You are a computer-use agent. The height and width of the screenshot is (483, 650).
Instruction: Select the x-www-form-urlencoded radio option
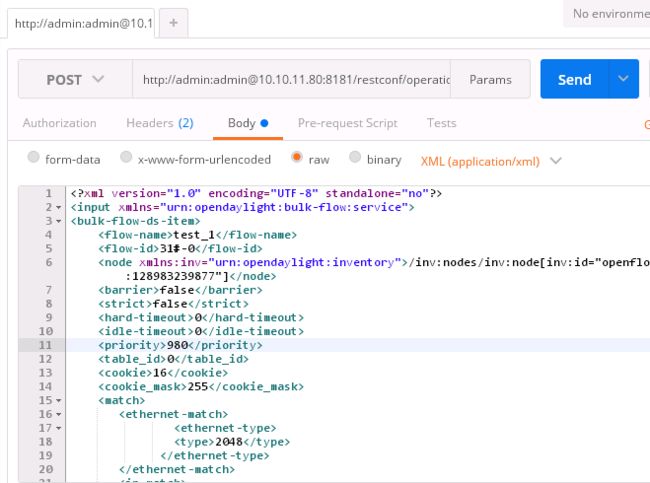tap(126, 157)
